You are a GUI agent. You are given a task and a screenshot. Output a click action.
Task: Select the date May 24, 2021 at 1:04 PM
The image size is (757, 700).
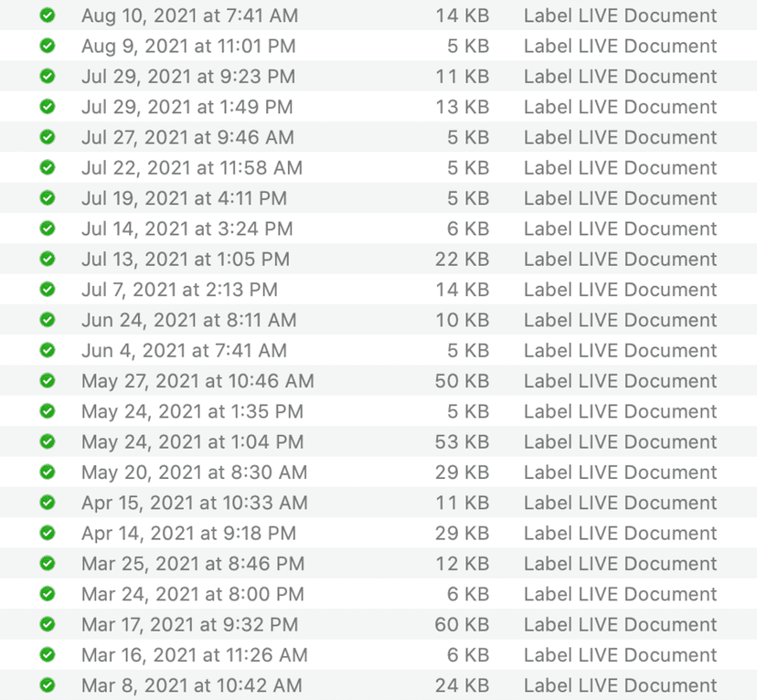(x=193, y=442)
